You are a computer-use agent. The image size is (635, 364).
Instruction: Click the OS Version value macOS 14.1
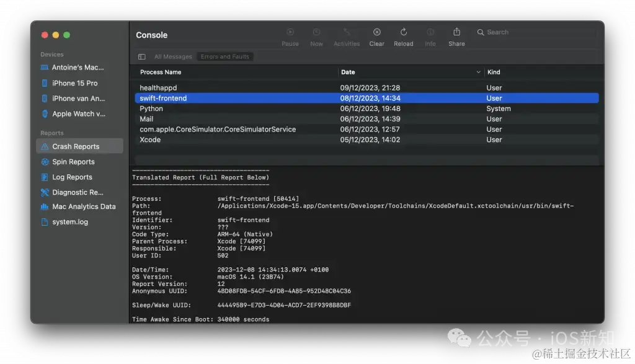(x=251, y=277)
